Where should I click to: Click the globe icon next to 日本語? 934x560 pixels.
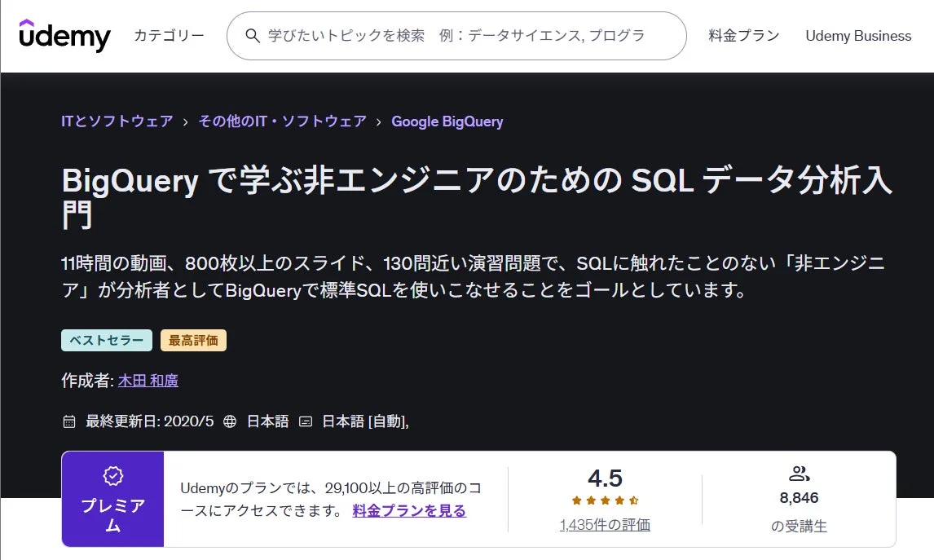231,421
